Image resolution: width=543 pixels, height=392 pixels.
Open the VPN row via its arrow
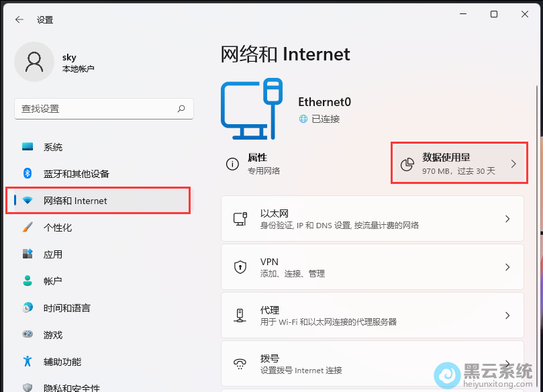point(508,266)
